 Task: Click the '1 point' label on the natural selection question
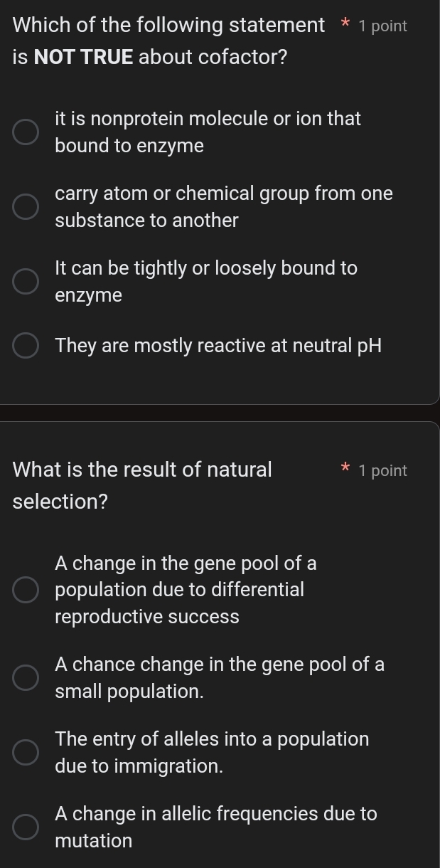coord(384,470)
